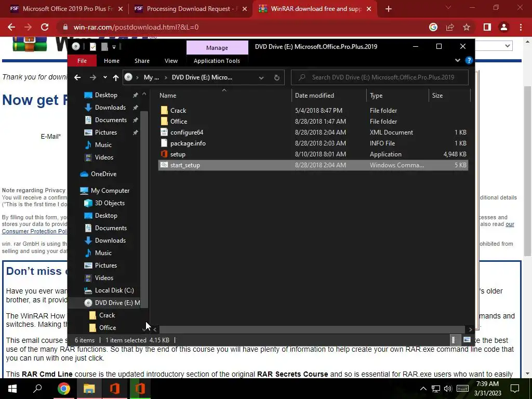Open the File tab in Explorer ribbon

coord(82,61)
